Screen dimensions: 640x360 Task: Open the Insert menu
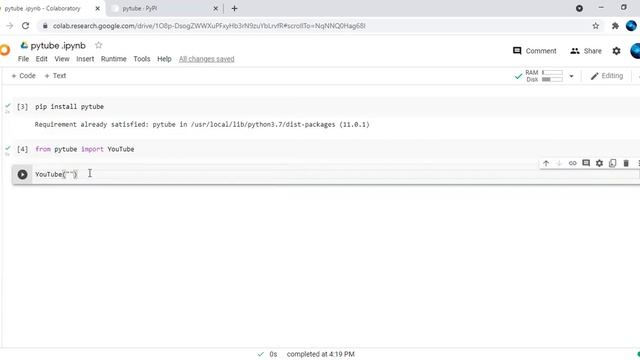click(x=85, y=59)
